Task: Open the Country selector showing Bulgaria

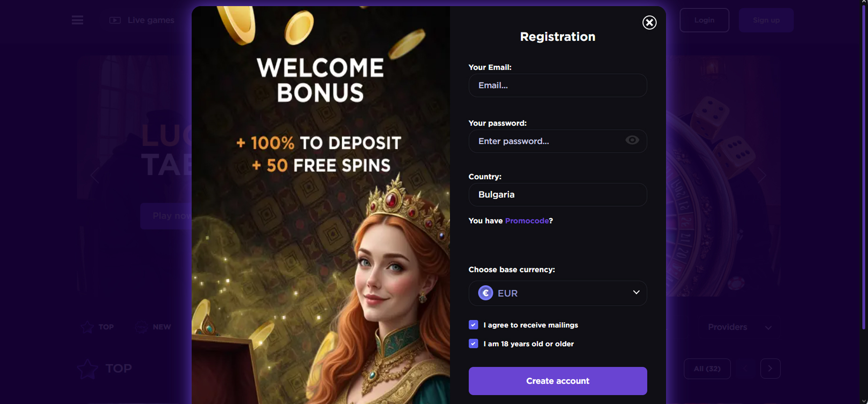Action: point(558,195)
